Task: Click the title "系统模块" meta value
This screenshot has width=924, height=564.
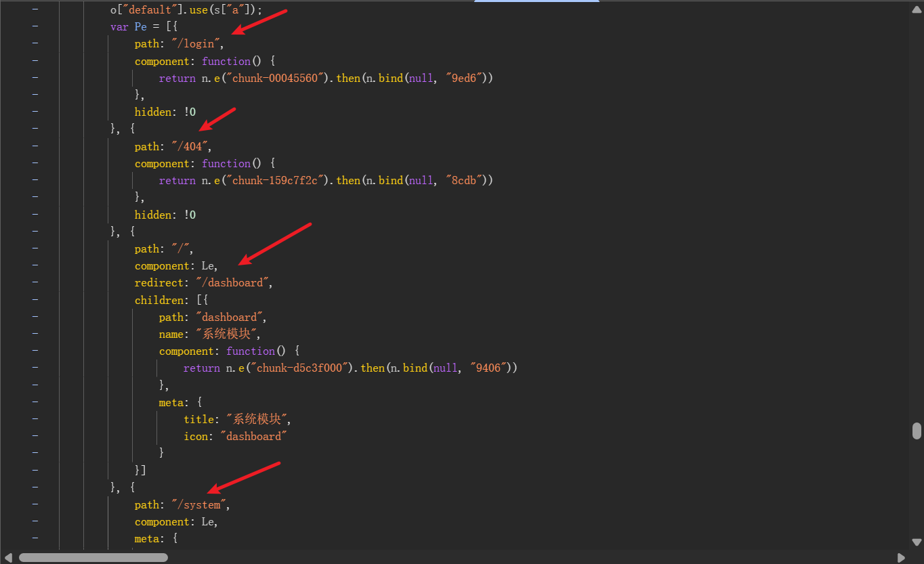Action: pos(257,419)
